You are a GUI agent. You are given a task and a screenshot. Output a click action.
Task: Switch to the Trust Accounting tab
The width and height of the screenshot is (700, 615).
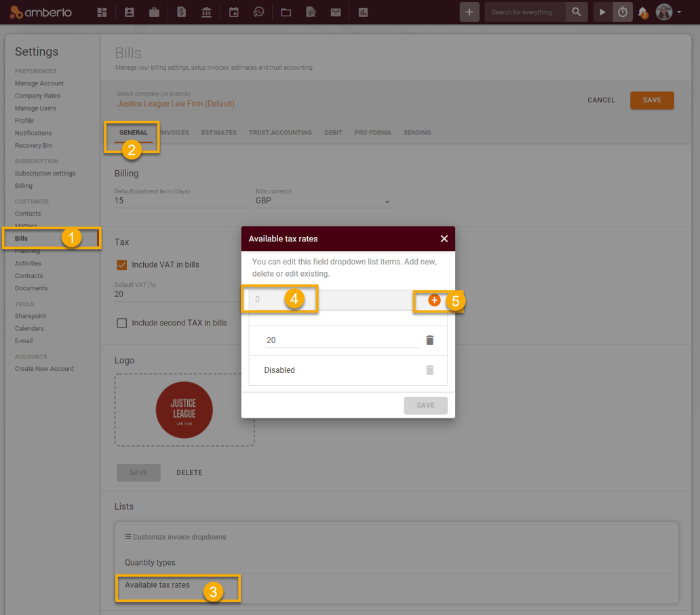(280, 133)
